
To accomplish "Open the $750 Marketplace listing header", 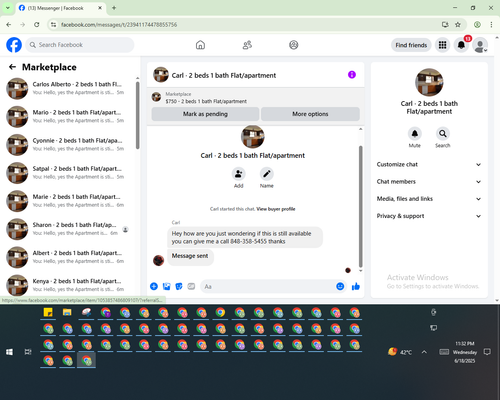I will point(256,97).
